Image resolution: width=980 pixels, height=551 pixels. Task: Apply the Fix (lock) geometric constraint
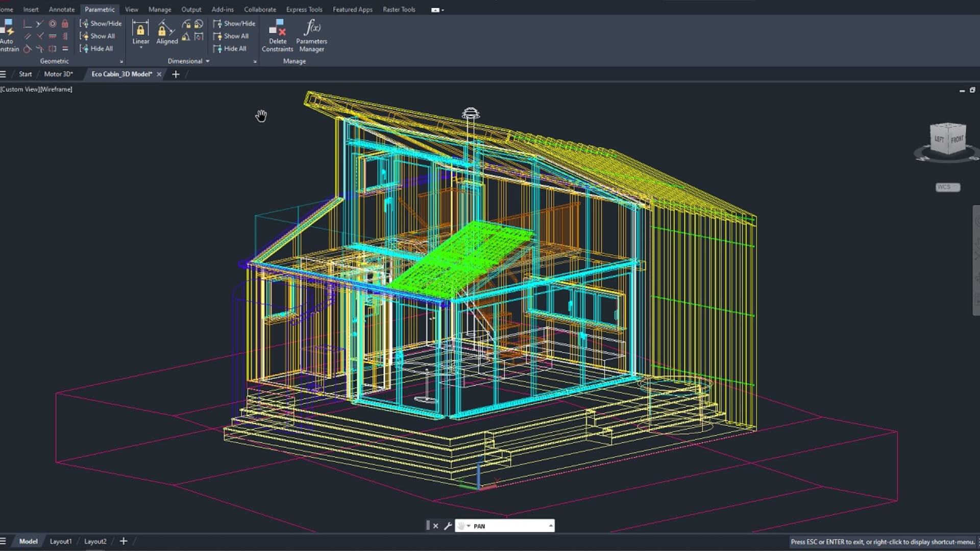coord(65,23)
